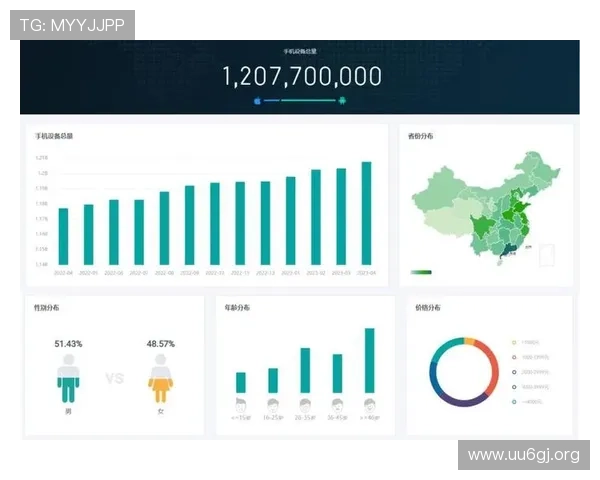Click the 2022-08 bar in device chart
The image size is (600, 480).
pos(164,228)
